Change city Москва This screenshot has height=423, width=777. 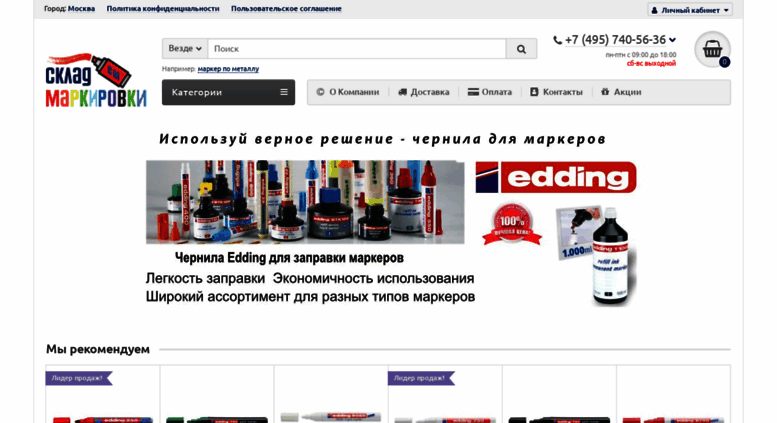tap(81, 8)
